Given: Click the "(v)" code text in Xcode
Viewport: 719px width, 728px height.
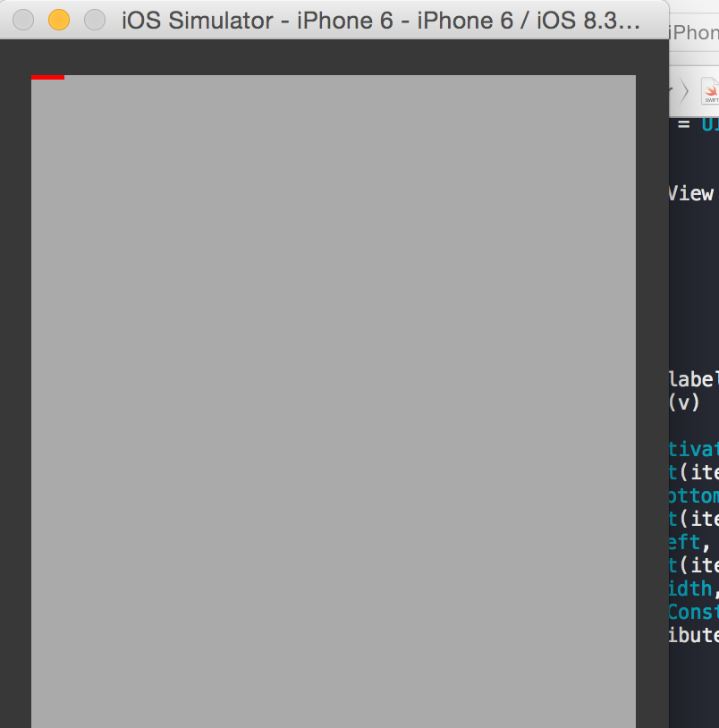Looking at the screenshot, I should (x=684, y=402).
